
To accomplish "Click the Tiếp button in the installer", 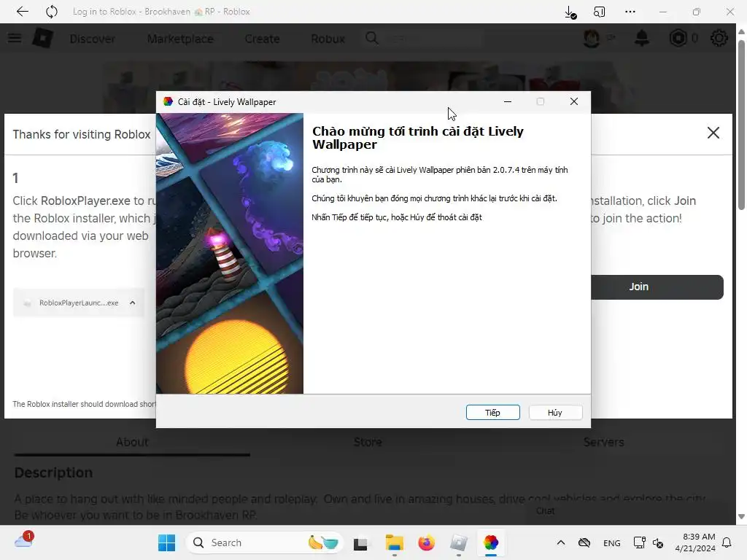I will click(x=492, y=413).
